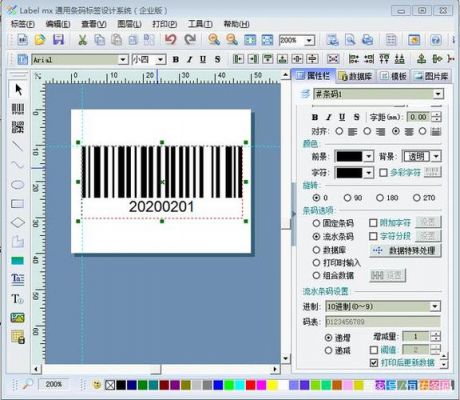This screenshot has width=460, height=400.
Task: Toggle bold in the main toolbar
Action: click(x=176, y=60)
